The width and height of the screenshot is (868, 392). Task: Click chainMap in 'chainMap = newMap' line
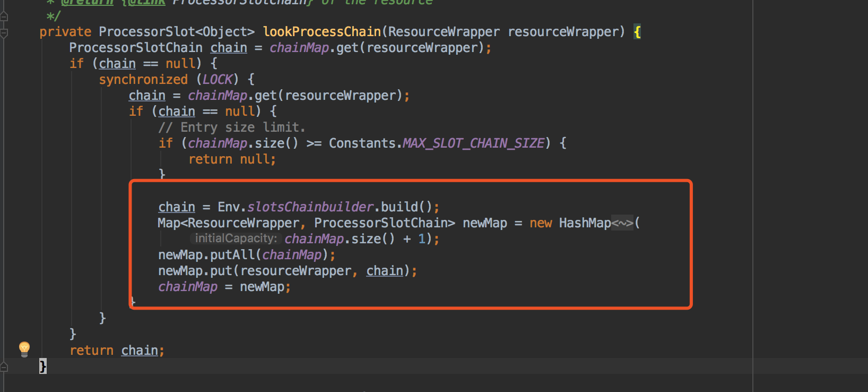point(188,287)
